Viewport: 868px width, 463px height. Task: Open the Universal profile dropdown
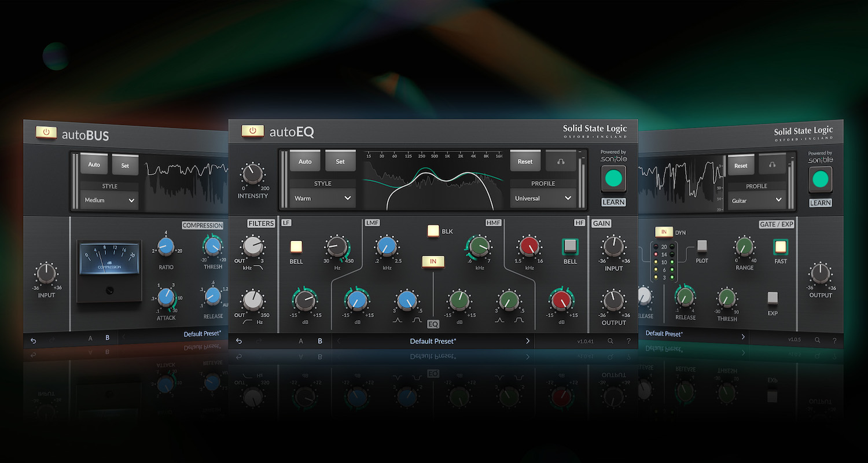click(x=542, y=198)
